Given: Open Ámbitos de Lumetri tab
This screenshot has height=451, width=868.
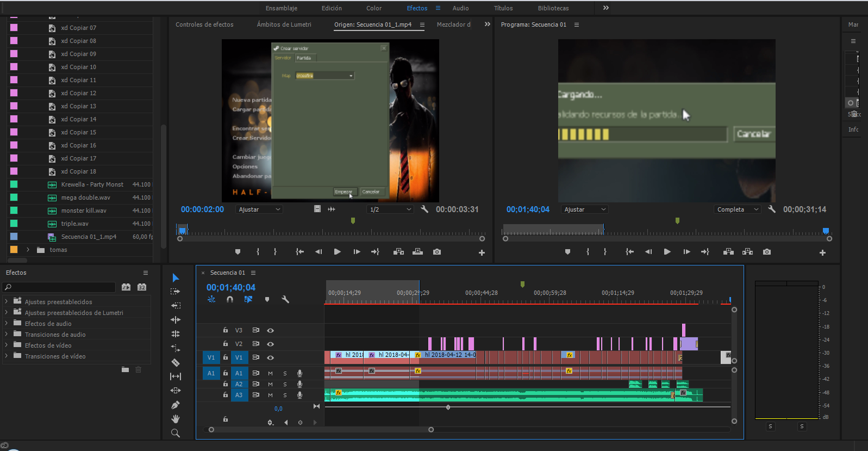Looking at the screenshot, I should point(284,24).
